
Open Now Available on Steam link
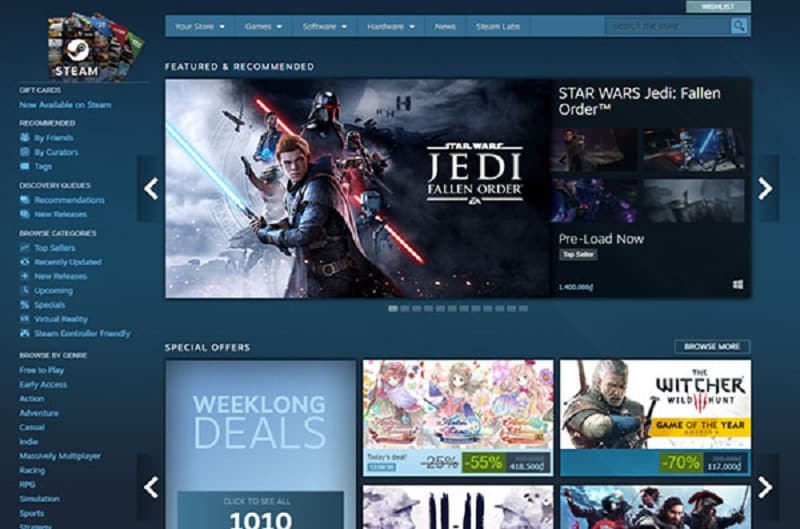[x=65, y=105]
